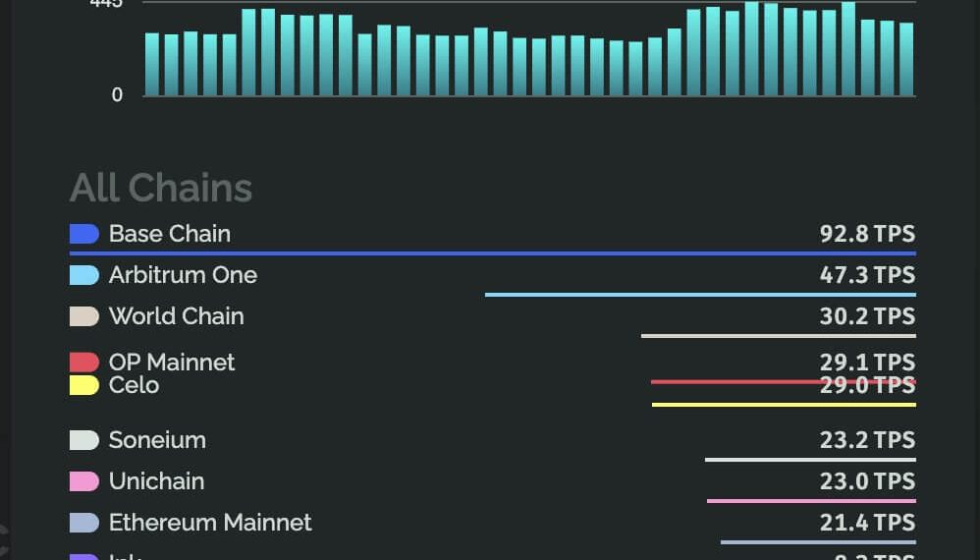Viewport: 980px width, 560px height.
Task: Click the 92.8 TPS value
Action: (867, 234)
